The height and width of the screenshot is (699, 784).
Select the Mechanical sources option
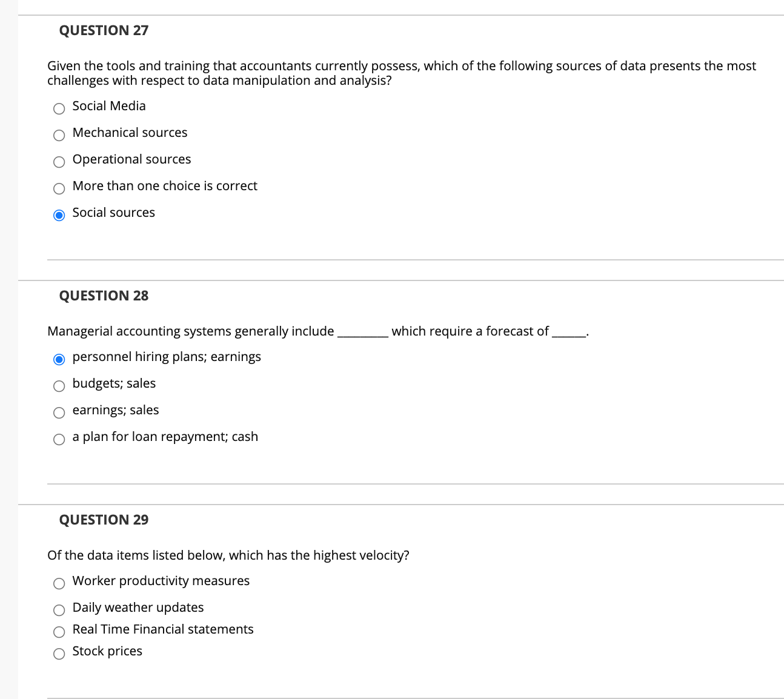coord(59,135)
